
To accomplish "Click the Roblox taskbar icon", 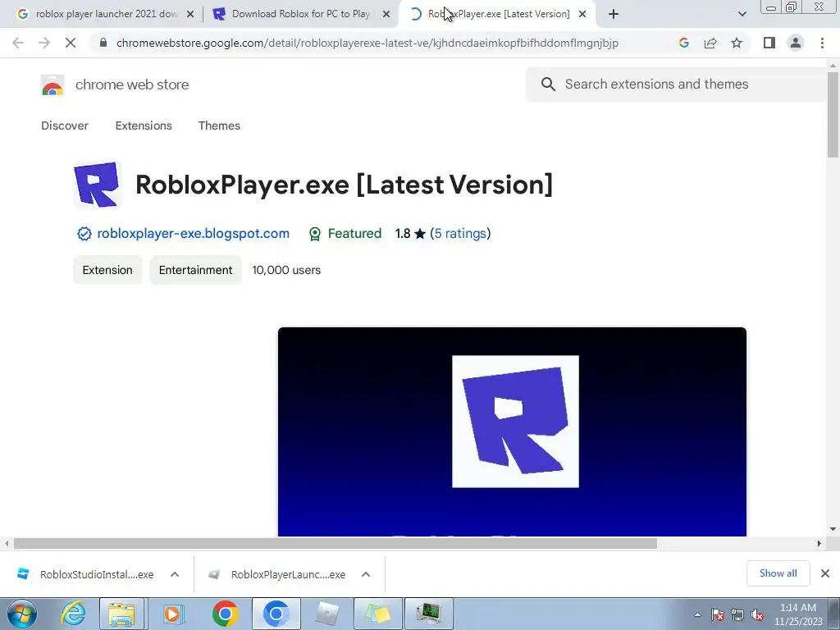I will (x=326, y=614).
